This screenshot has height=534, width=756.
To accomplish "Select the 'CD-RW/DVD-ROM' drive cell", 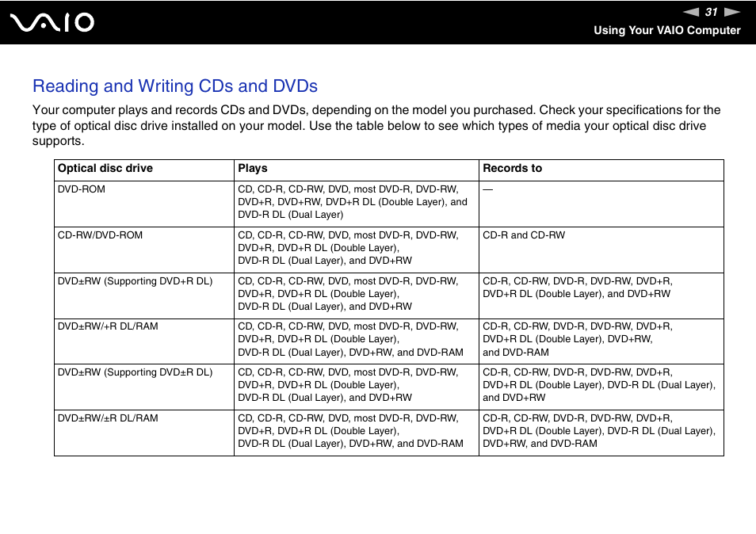I will [144, 250].
